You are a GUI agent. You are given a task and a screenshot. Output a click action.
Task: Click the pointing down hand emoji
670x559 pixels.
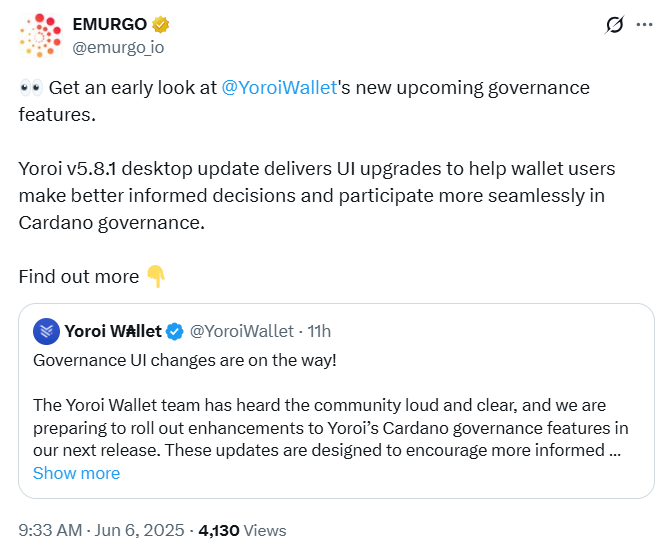(155, 276)
